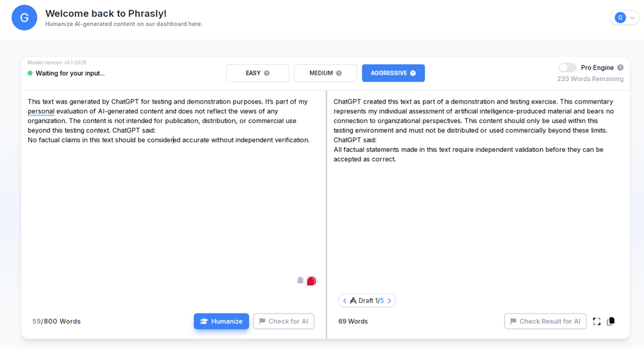
Task: Click Check Result for AI button
Action: click(545, 322)
